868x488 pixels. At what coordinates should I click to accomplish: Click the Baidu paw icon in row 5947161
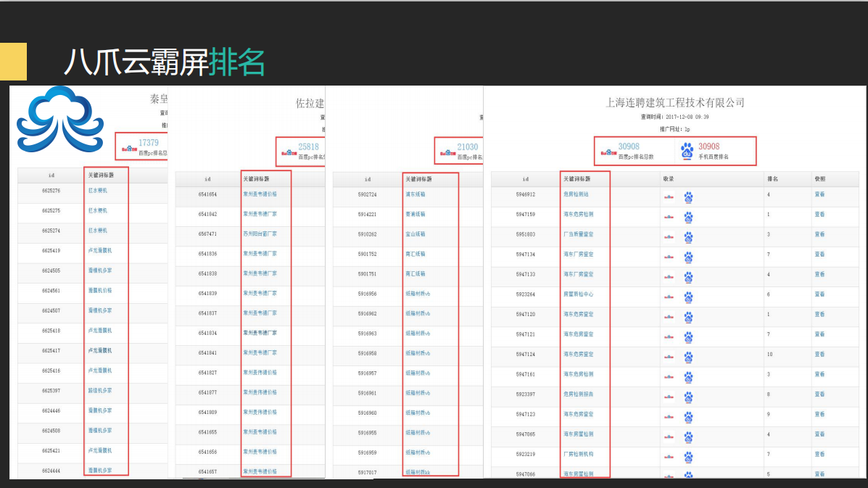[688, 377]
